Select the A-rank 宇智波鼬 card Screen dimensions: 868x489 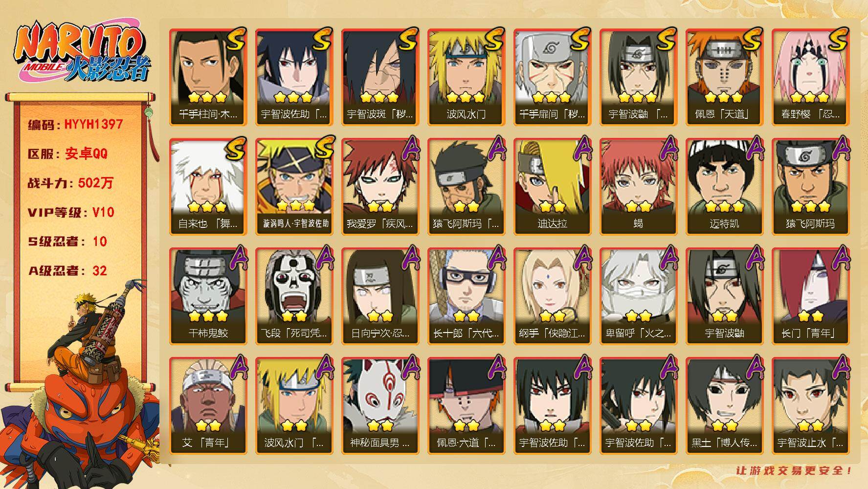pyautogui.click(x=724, y=296)
